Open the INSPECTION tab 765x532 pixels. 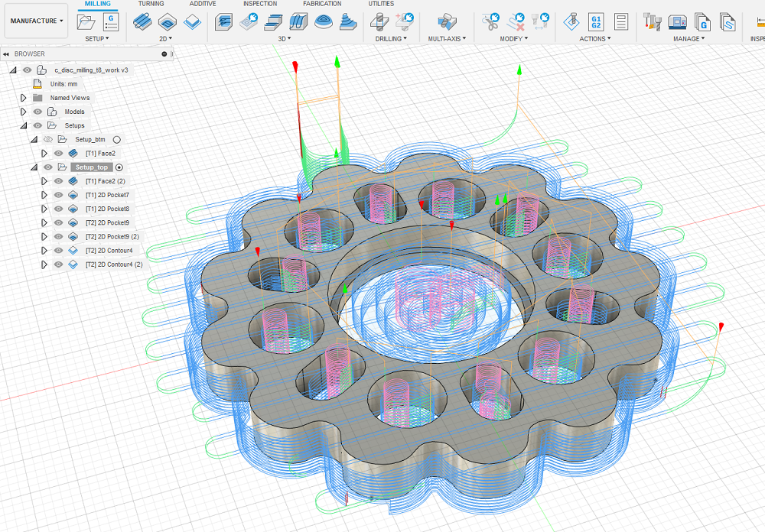[x=260, y=3]
